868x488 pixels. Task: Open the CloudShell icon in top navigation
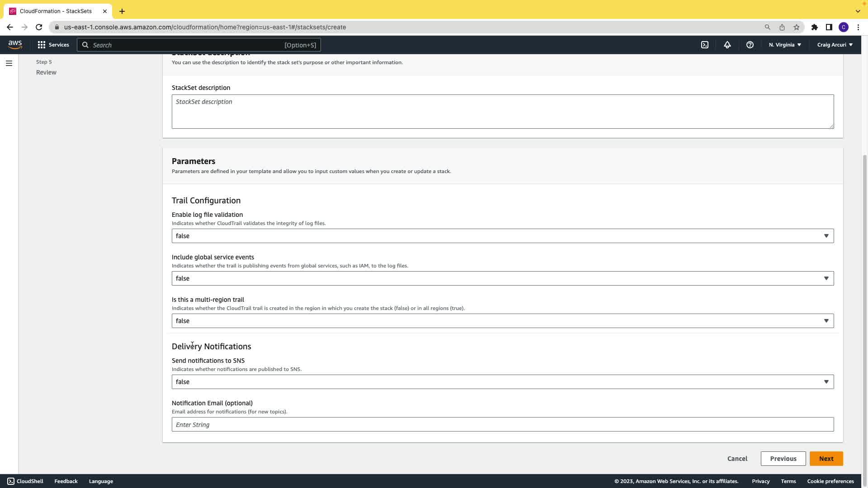705,45
